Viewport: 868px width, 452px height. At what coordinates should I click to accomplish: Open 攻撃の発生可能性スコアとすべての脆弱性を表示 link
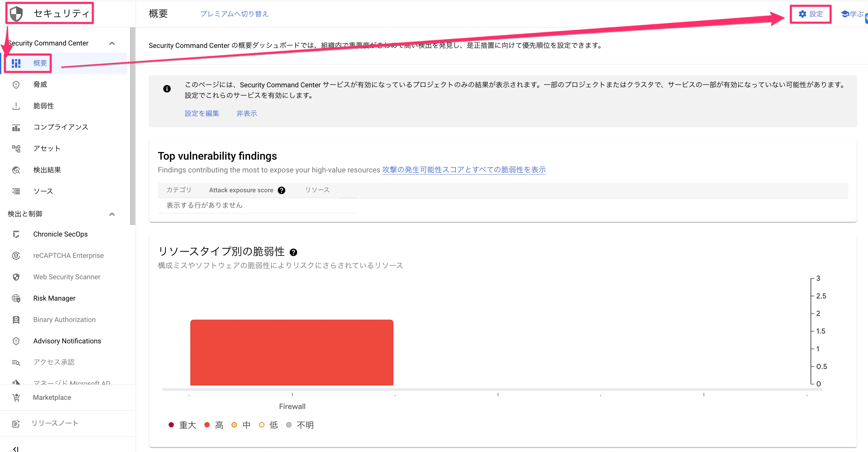pos(464,170)
